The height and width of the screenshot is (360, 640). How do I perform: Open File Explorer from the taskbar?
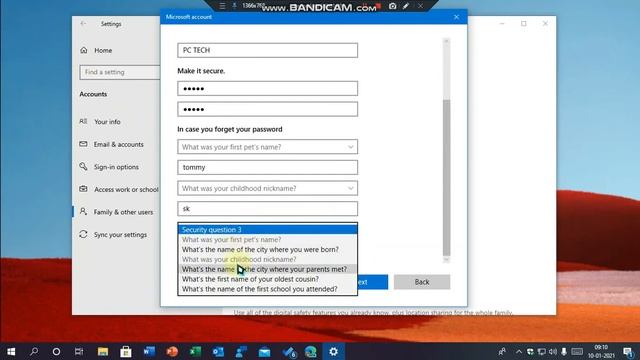(x=103, y=351)
